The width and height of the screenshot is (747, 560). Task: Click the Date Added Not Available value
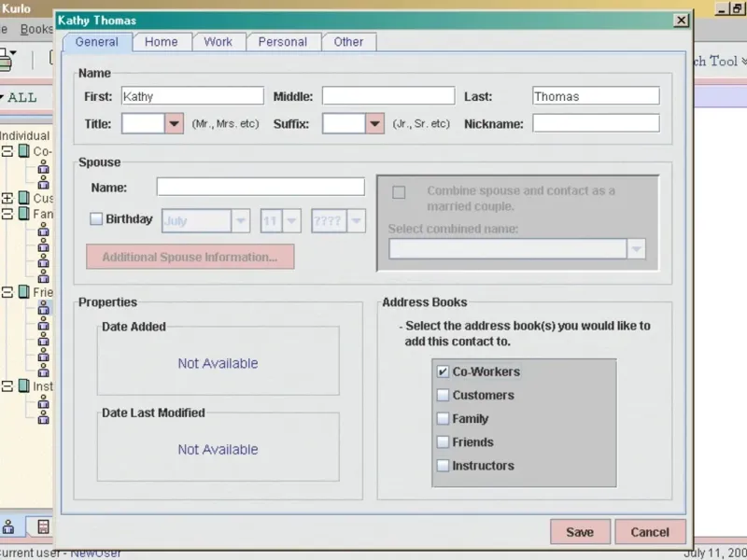(x=218, y=363)
